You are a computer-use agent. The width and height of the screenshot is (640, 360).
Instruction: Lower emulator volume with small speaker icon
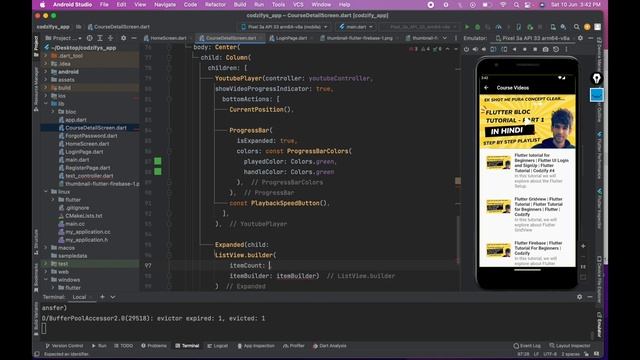pos(484,49)
